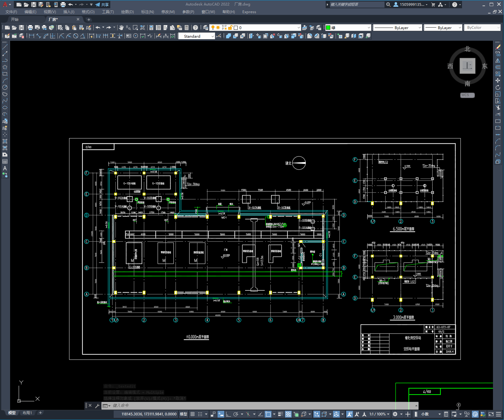This screenshot has height=420, width=504.
Task: Click the WCS button under the ViewCube
Action: pos(467,95)
